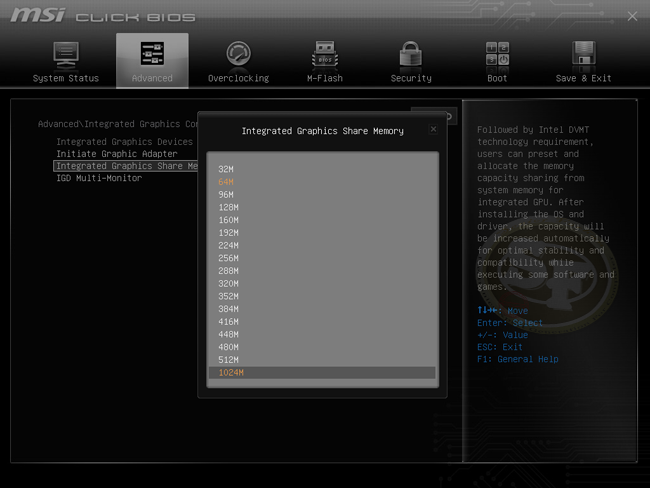Choose 128M share memory option

(x=322, y=207)
